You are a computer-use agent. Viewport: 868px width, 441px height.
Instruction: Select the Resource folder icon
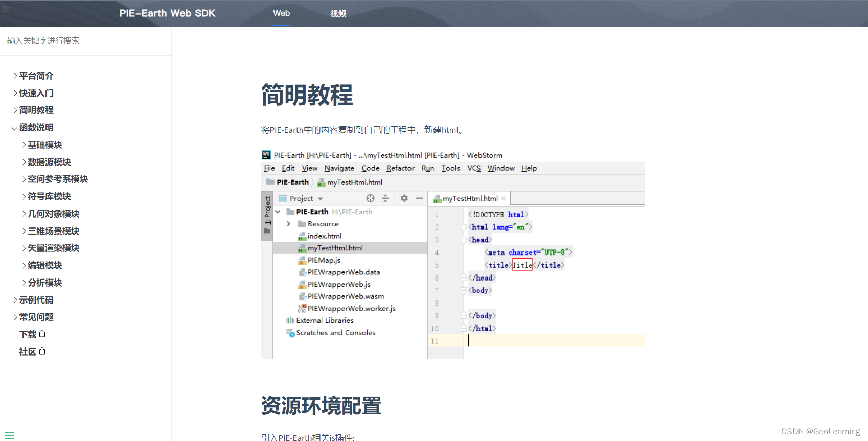302,224
